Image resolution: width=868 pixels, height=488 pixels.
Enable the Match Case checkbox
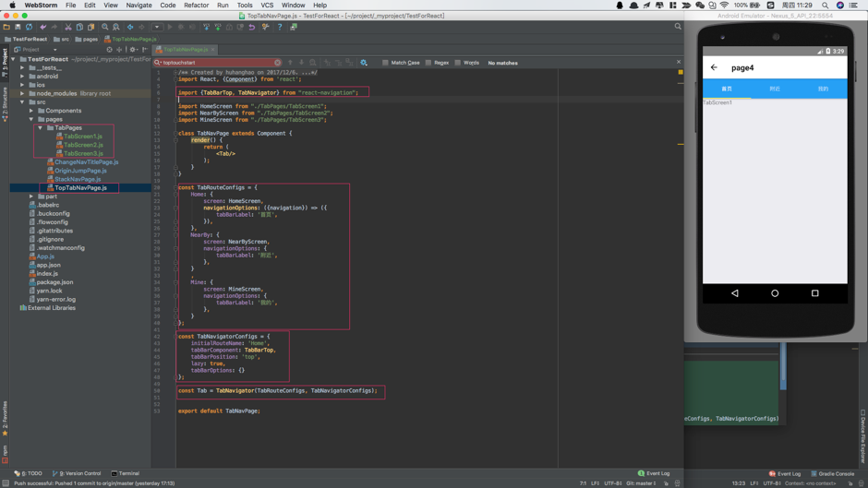click(x=386, y=63)
